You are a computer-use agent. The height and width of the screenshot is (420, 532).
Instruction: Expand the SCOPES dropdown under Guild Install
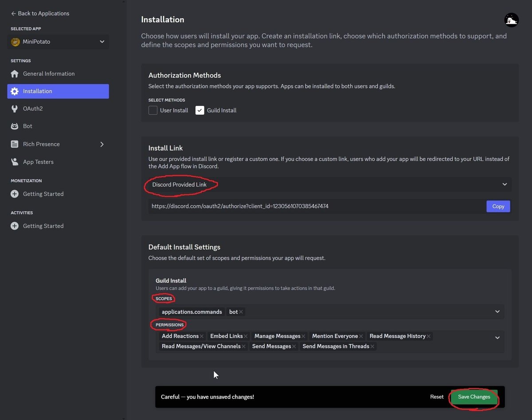point(497,311)
